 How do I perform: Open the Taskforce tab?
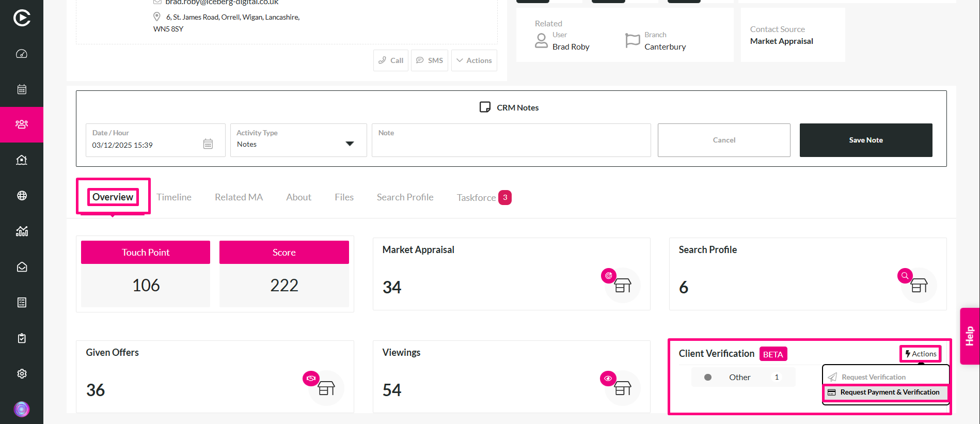pos(476,198)
